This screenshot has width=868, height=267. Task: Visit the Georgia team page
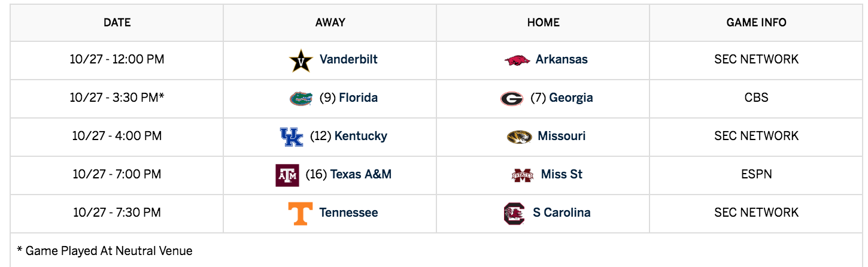(x=571, y=98)
